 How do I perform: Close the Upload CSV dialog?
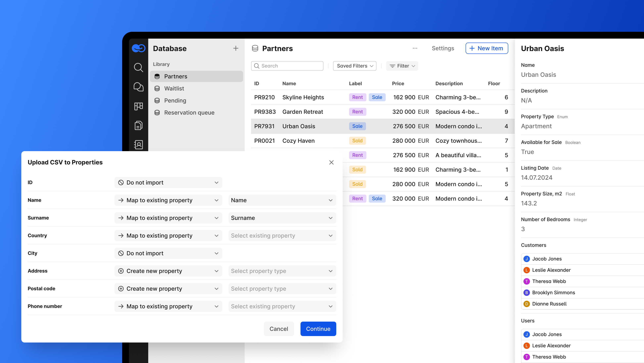[331, 162]
